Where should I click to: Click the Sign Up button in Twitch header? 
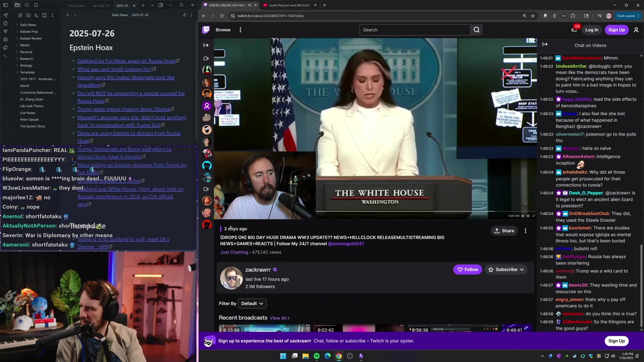[x=616, y=30]
